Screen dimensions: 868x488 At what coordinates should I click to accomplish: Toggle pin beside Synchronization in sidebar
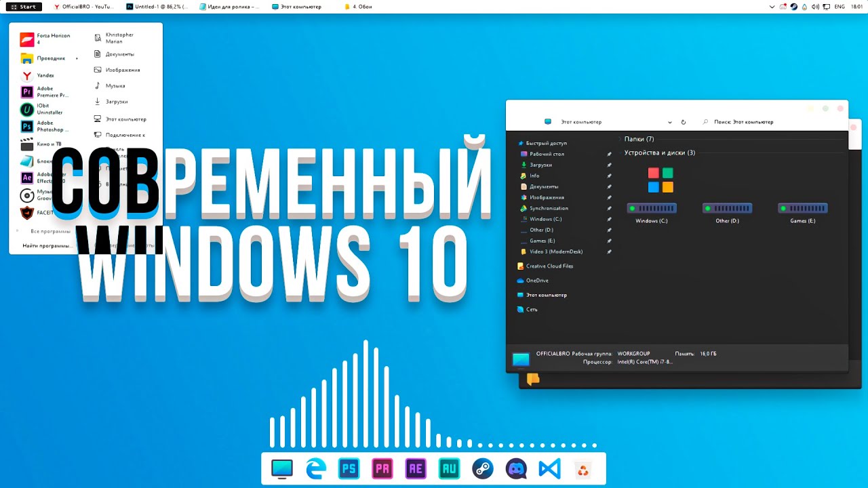(x=609, y=208)
